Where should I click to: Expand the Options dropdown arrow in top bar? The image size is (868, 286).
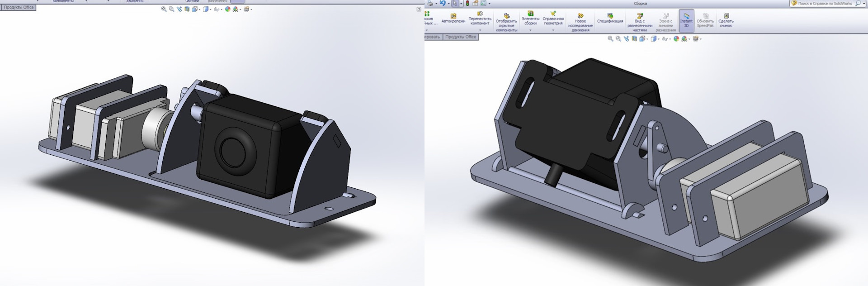(x=490, y=4)
